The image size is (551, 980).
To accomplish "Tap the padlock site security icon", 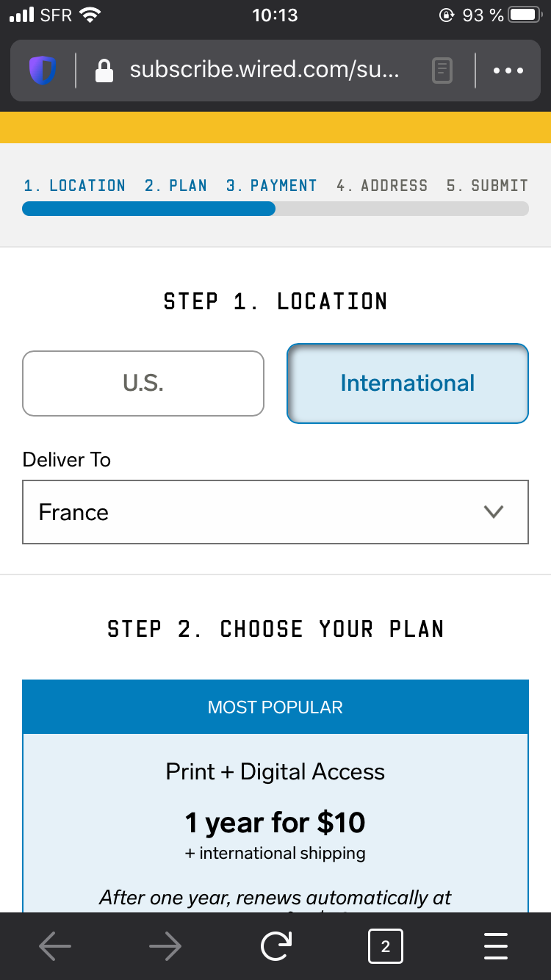I will 104,71.
